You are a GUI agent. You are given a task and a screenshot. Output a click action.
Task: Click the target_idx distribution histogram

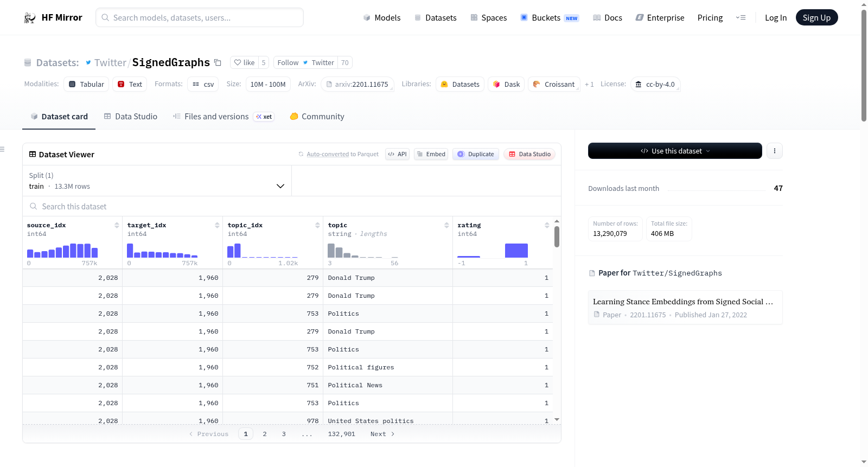pyautogui.click(x=162, y=250)
